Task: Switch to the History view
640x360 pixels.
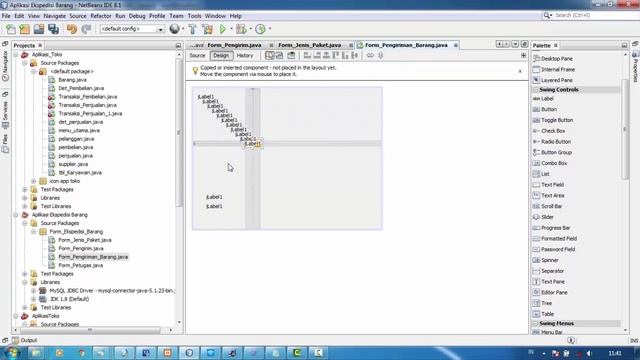Action: (x=245, y=56)
